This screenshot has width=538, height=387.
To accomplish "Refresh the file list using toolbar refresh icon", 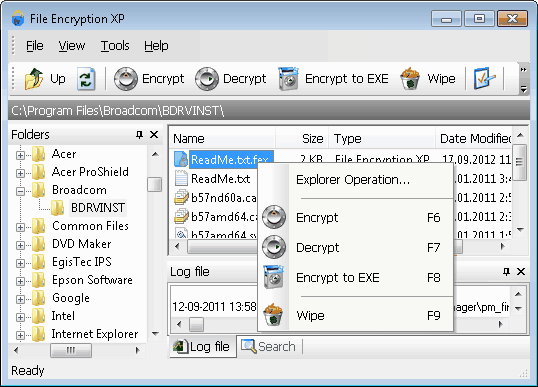I will coord(86,79).
